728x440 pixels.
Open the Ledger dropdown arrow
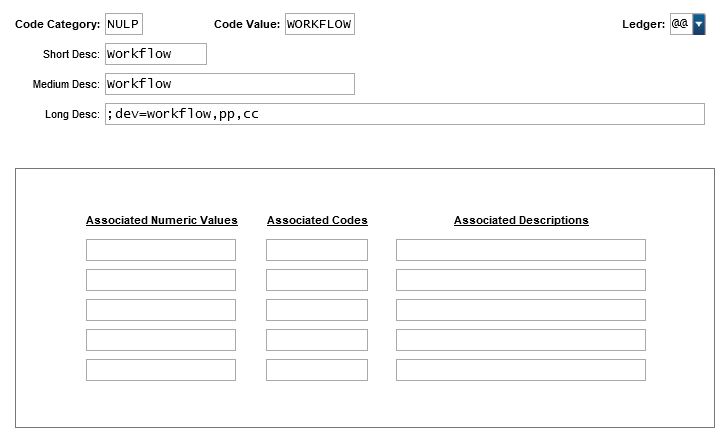pyautogui.click(x=698, y=24)
